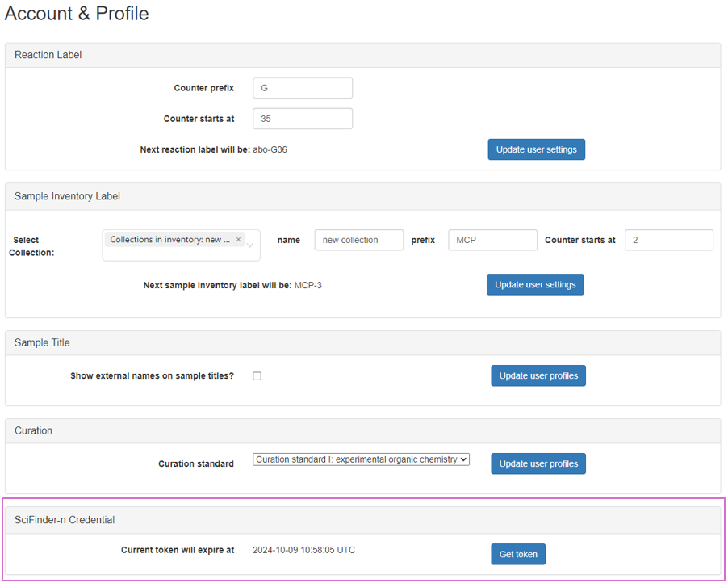The image size is (728, 583).
Task: Click the Reaction Label panel header
Action: [362, 55]
